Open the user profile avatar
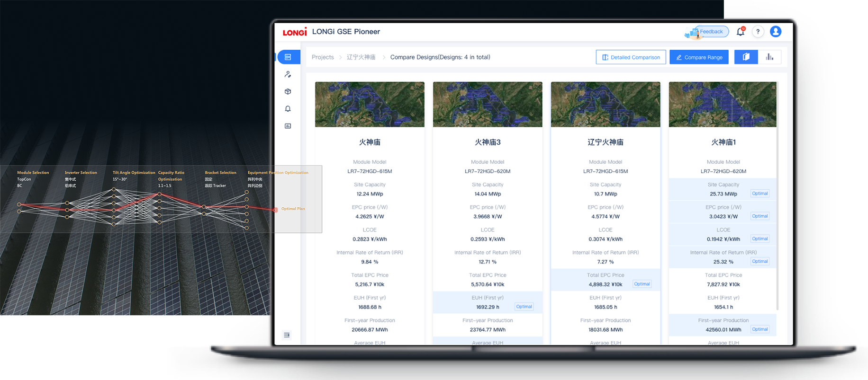 tap(776, 32)
